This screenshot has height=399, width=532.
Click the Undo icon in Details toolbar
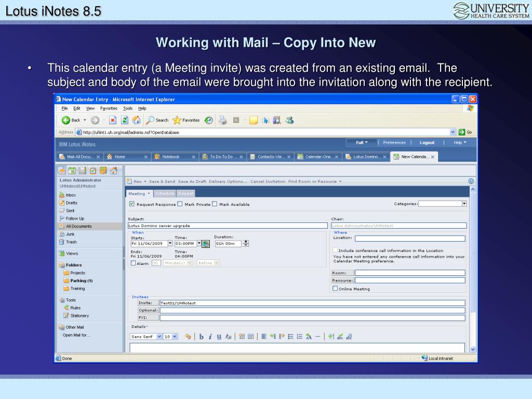pyautogui.click(x=188, y=337)
